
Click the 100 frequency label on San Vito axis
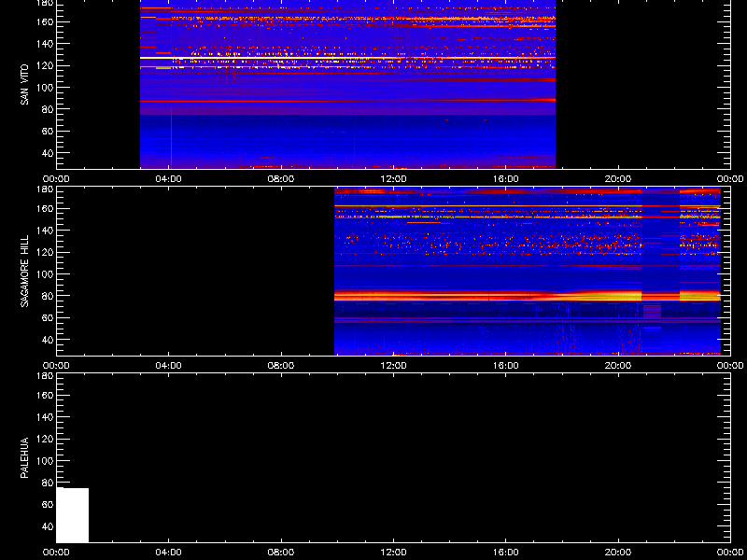click(x=44, y=88)
